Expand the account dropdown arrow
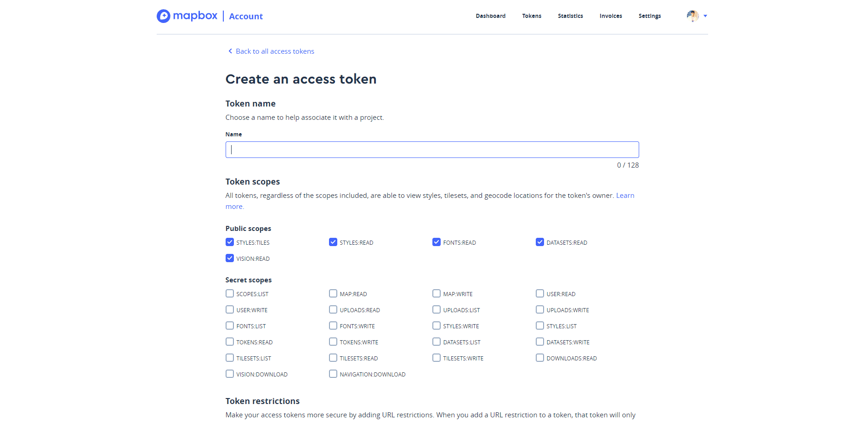The width and height of the screenshot is (868, 421). [705, 16]
